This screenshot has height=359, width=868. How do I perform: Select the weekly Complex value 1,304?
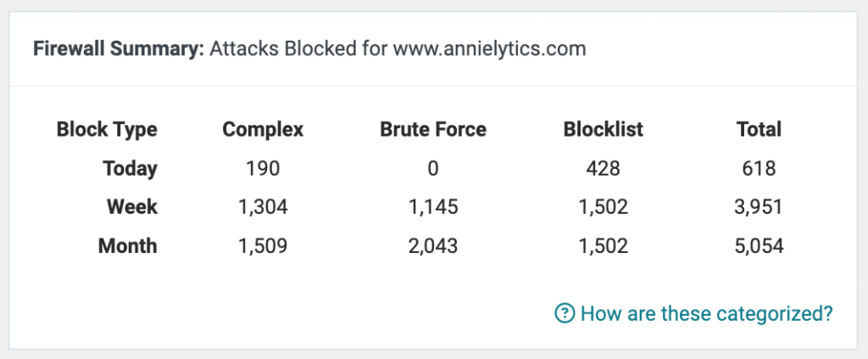tap(263, 207)
